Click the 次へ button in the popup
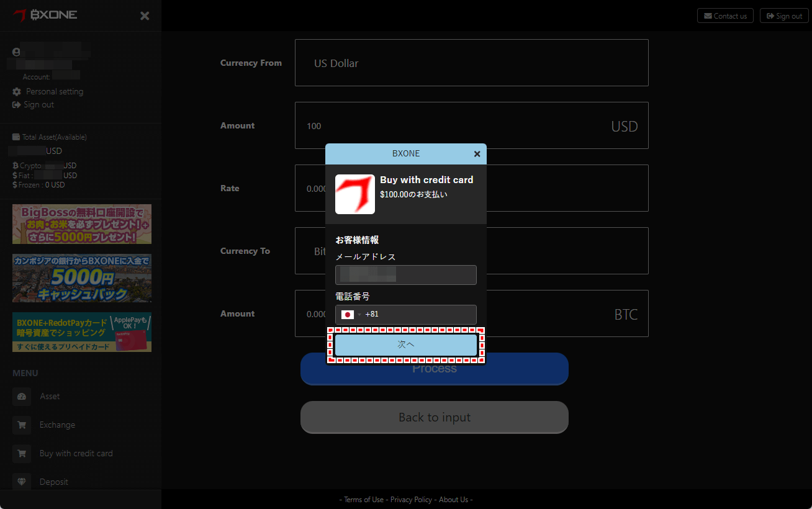The width and height of the screenshot is (812, 509). [406, 345]
